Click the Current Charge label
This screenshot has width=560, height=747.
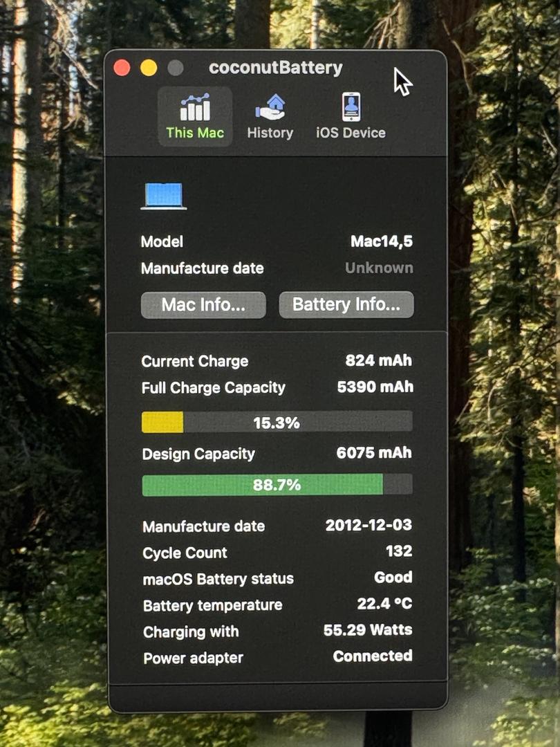pos(195,361)
